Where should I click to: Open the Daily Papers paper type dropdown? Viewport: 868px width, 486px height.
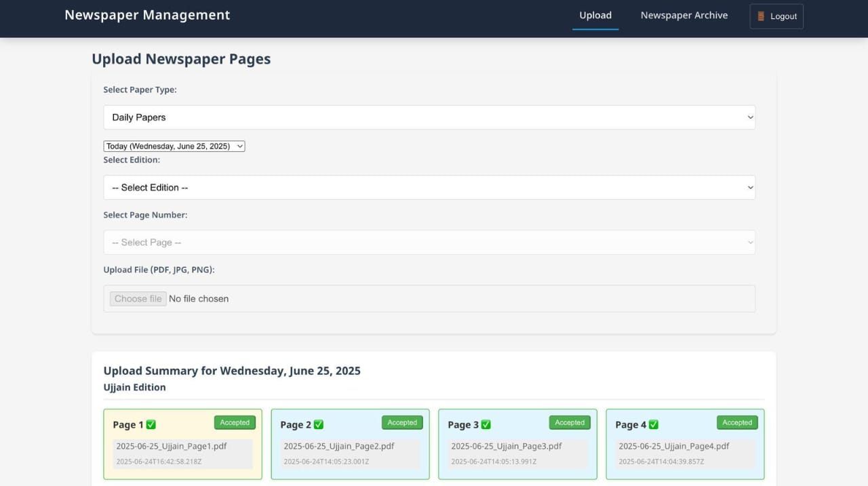click(x=429, y=117)
